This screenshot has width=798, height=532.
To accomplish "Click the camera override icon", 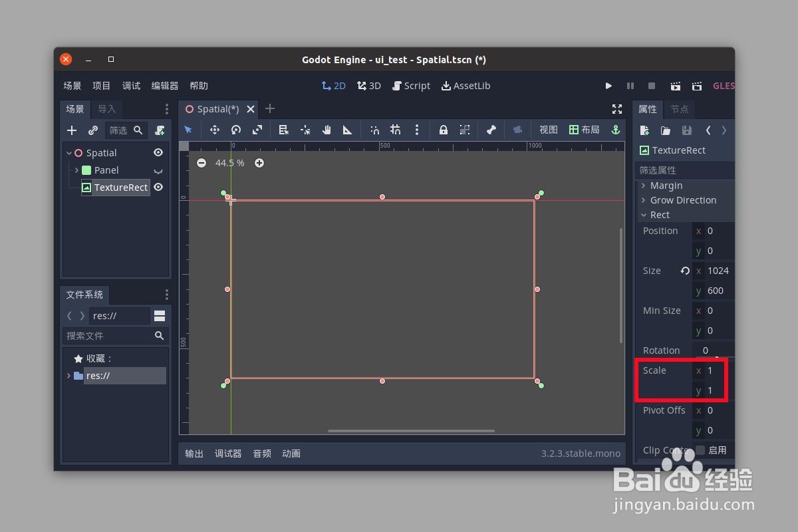I will click(517, 130).
